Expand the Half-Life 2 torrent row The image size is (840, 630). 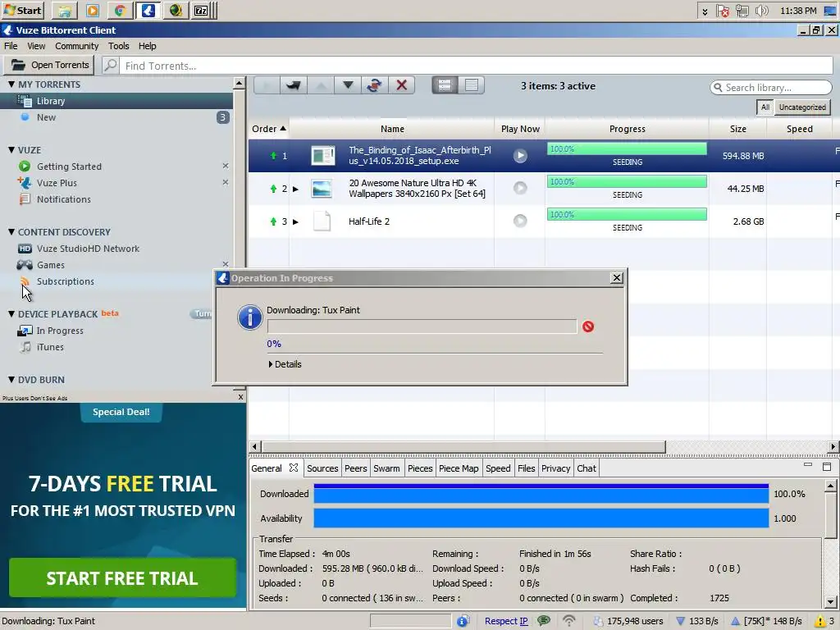coord(295,221)
